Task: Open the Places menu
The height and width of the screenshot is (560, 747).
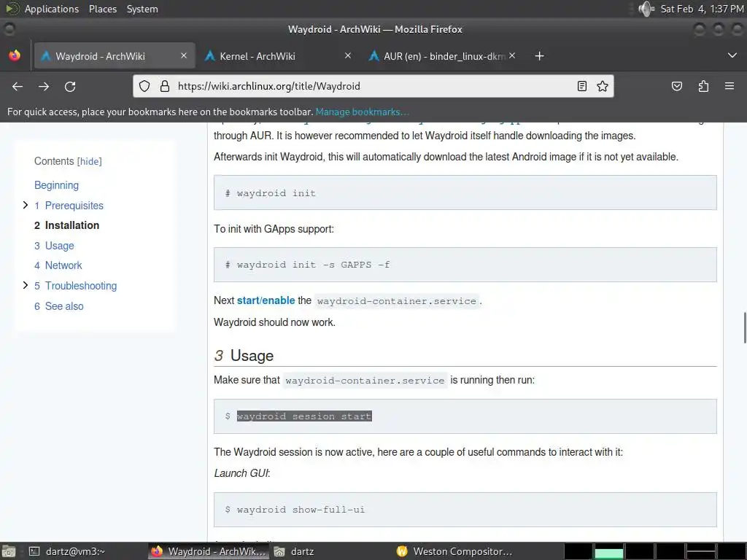Action: (x=102, y=9)
